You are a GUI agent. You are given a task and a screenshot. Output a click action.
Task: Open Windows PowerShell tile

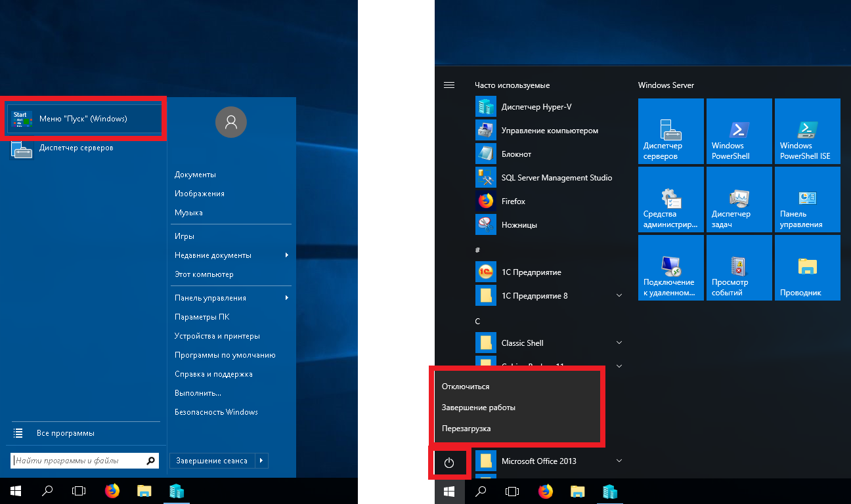pyautogui.click(x=739, y=131)
